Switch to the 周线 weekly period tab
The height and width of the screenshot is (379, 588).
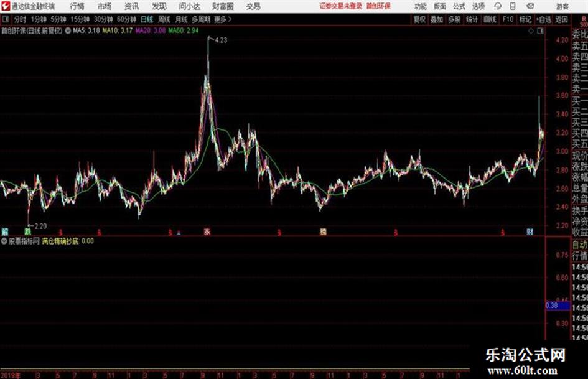164,19
